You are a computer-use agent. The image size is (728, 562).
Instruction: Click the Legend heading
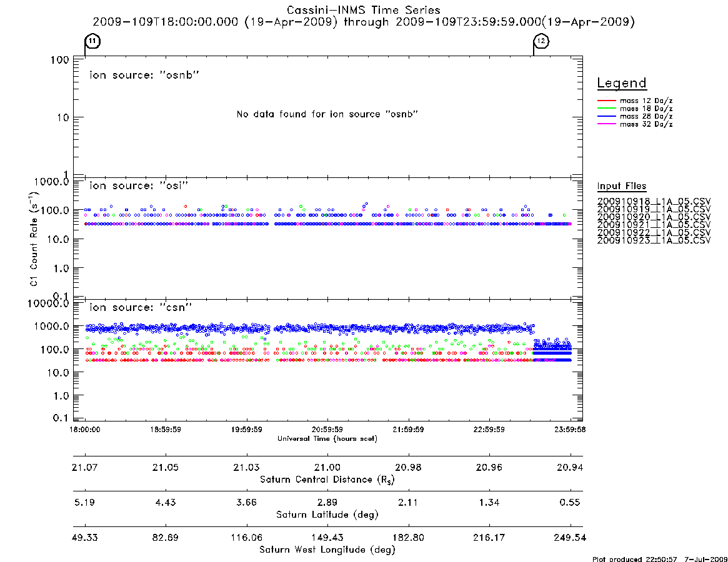tap(622, 83)
